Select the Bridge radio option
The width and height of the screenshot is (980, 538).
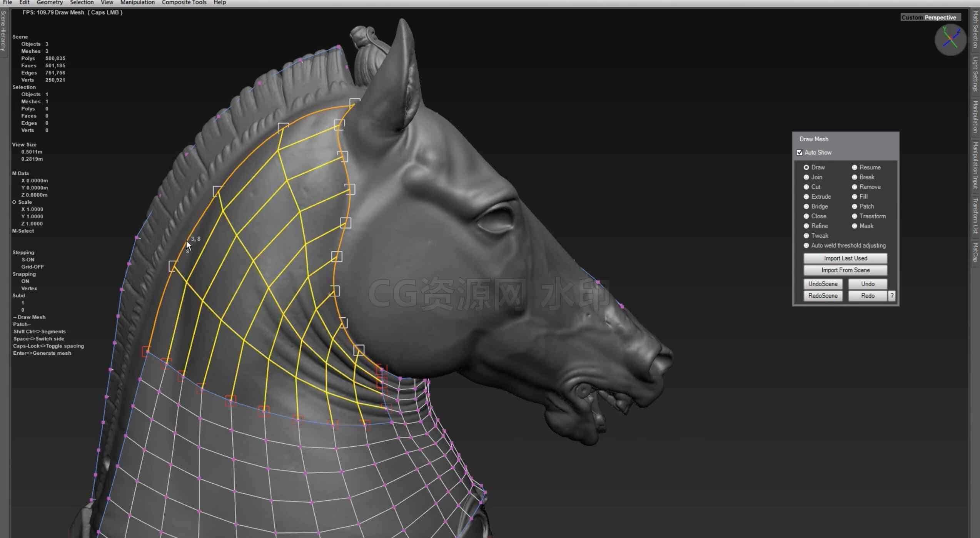[x=806, y=206]
